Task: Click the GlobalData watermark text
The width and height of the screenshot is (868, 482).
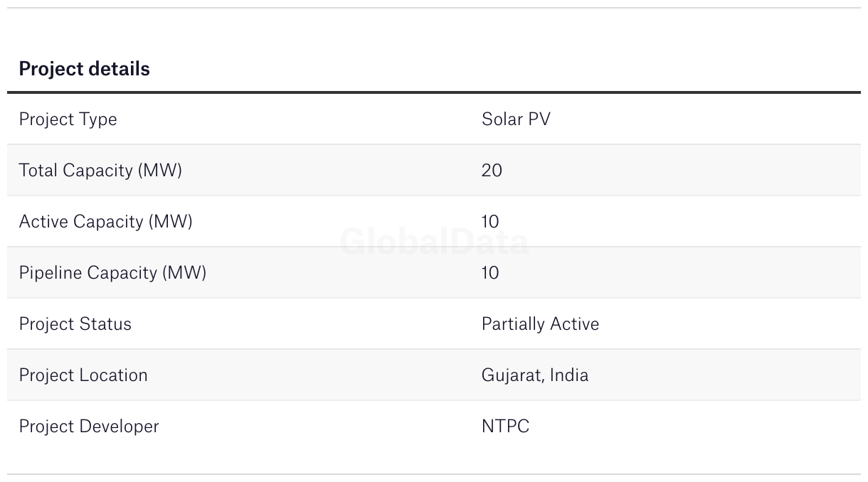Action: [434, 242]
